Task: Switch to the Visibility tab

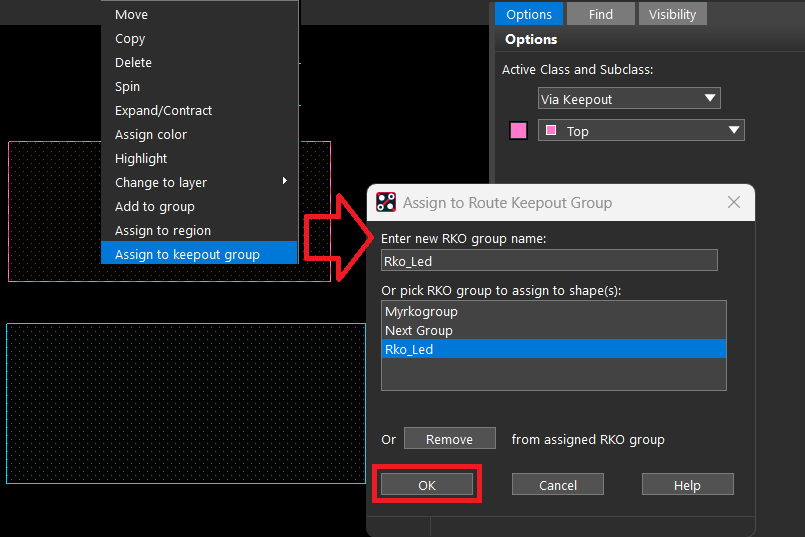Action: point(673,14)
